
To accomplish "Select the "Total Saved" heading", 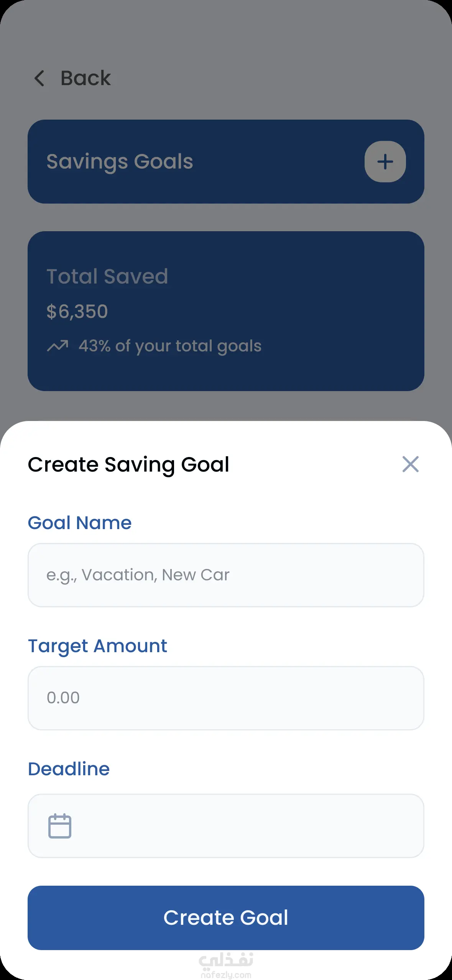I will [x=107, y=276].
